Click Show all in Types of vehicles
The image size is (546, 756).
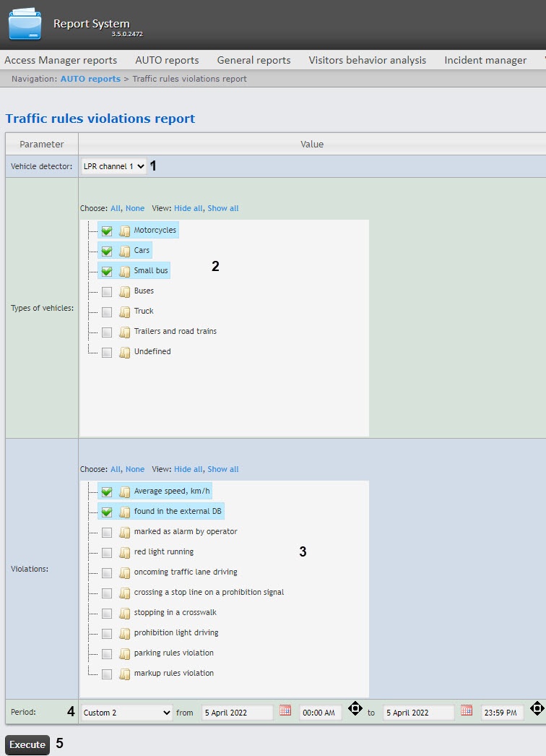coord(222,208)
